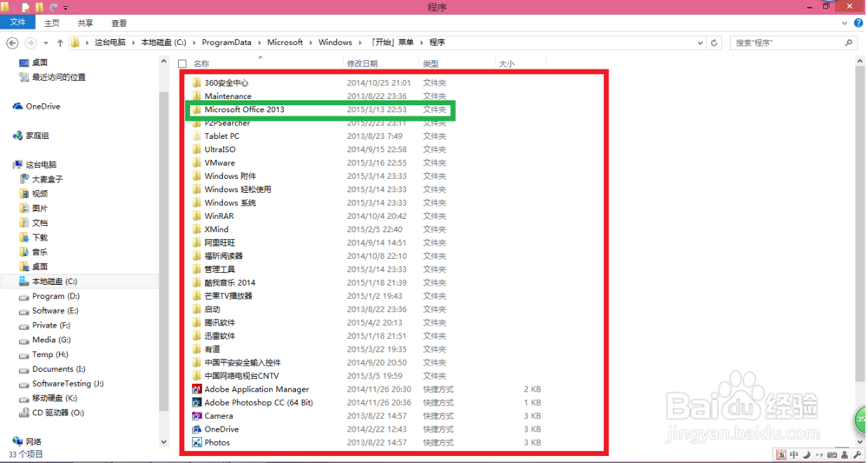The image size is (868, 463).
Task: Select the Tablet PC folder icon
Action: 196,136
